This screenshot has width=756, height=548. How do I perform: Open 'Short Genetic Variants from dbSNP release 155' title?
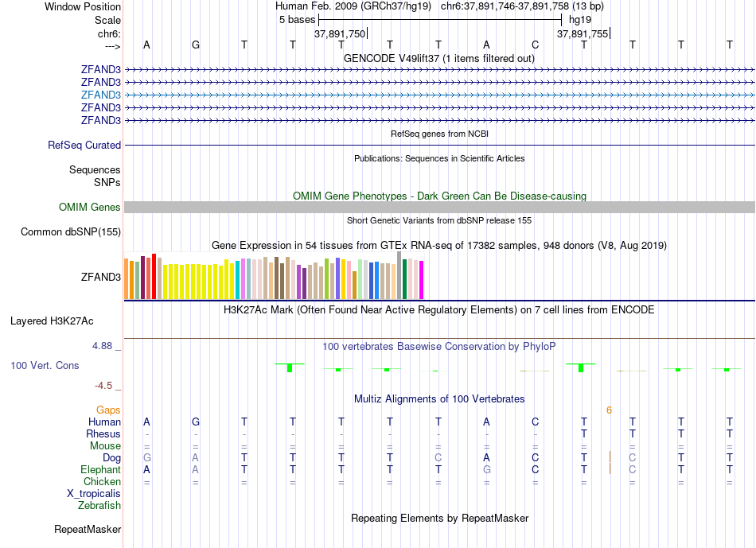(439, 220)
